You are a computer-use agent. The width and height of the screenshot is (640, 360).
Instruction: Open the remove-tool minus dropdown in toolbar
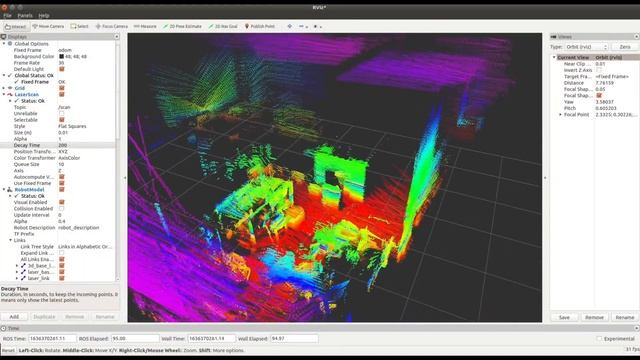[303, 27]
